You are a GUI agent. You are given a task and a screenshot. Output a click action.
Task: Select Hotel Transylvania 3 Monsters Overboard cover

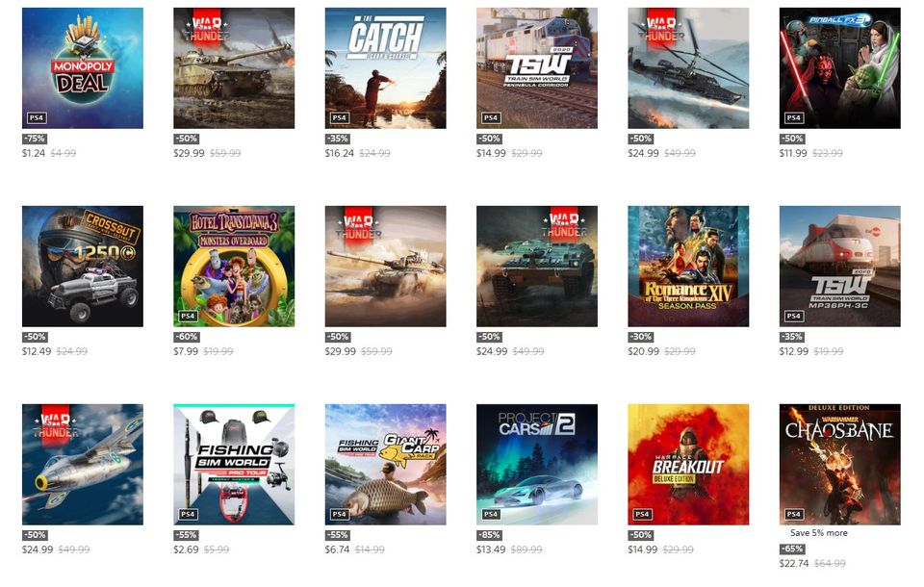click(234, 266)
